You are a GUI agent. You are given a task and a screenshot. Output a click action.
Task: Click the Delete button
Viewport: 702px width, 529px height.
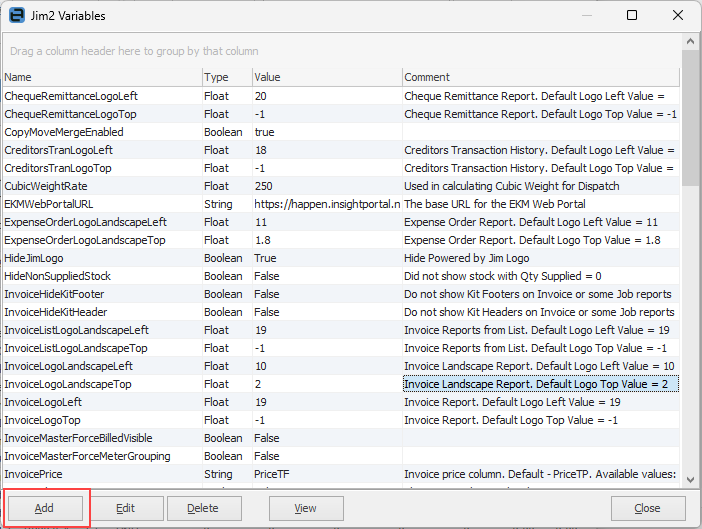[204, 508]
